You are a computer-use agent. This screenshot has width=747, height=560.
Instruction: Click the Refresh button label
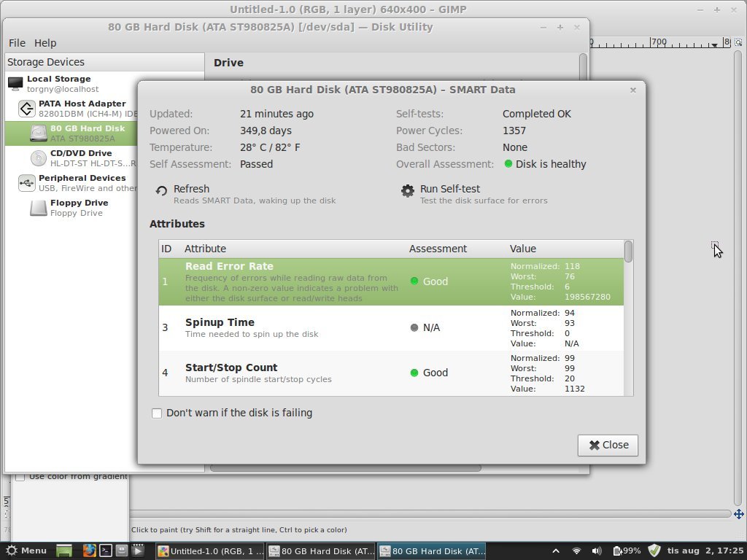tap(192, 189)
